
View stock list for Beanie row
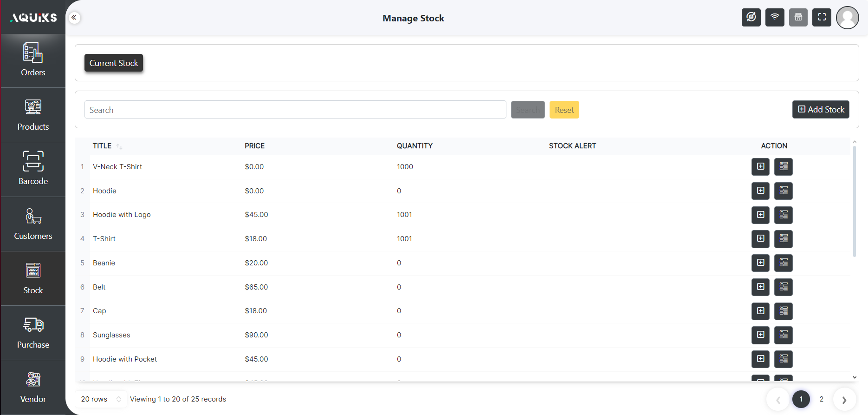[784, 263]
